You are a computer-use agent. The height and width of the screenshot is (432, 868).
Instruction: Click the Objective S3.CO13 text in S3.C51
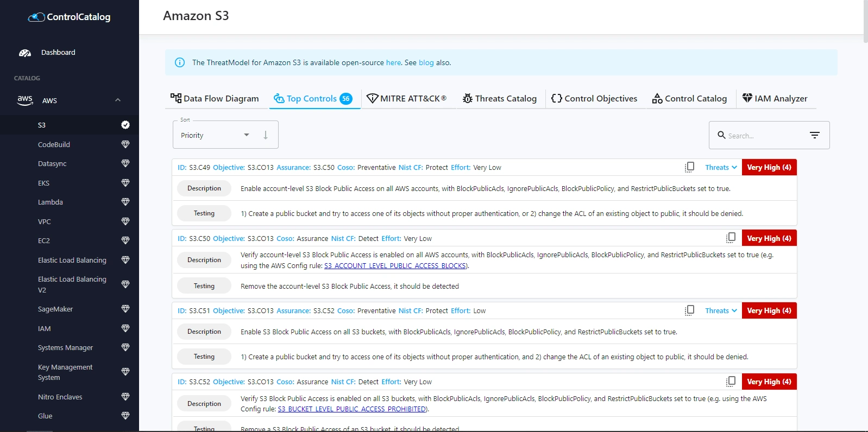[243, 311]
